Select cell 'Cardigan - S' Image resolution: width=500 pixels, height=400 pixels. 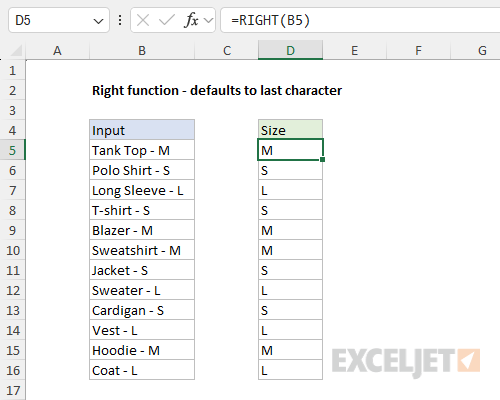[142, 310]
